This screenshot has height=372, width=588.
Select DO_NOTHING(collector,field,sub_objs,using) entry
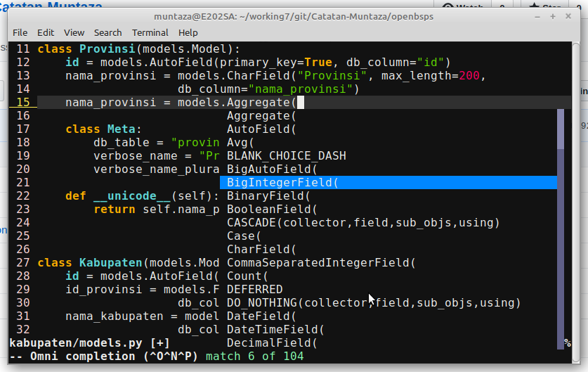coord(388,303)
